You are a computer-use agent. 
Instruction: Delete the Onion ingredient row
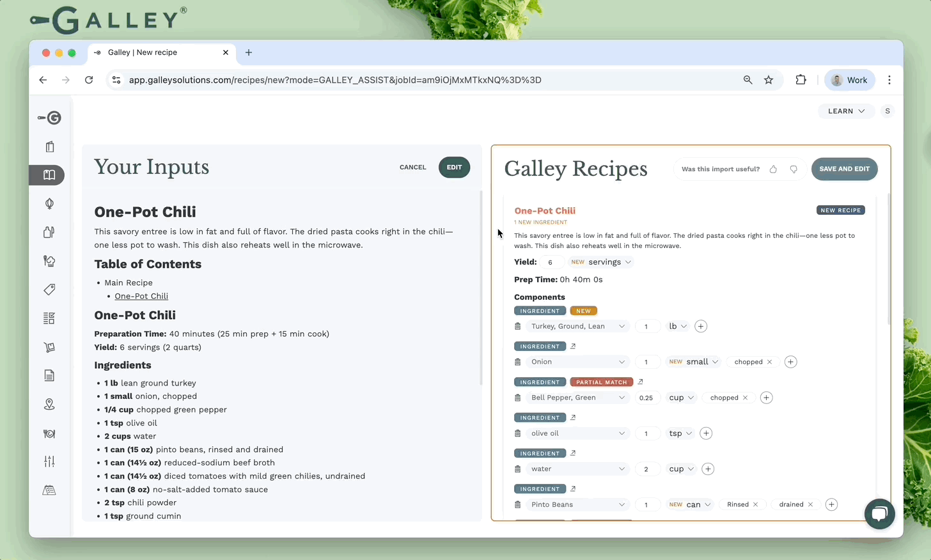[518, 362]
